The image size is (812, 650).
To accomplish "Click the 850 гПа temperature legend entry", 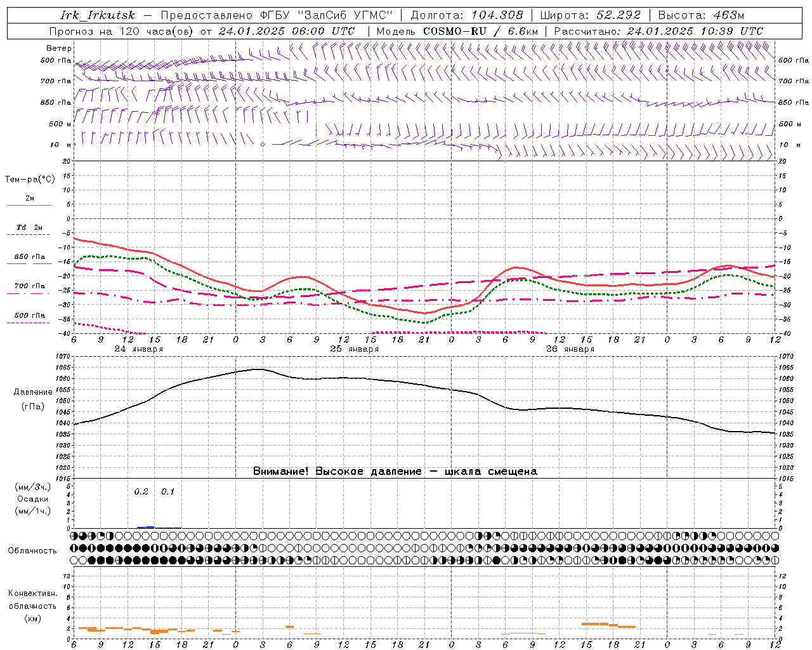I will click(x=29, y=257).
